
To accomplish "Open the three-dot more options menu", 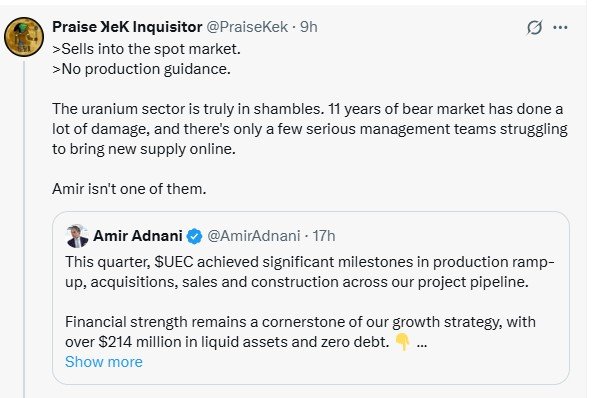I will pyautogui.click(x=560, y=27).
